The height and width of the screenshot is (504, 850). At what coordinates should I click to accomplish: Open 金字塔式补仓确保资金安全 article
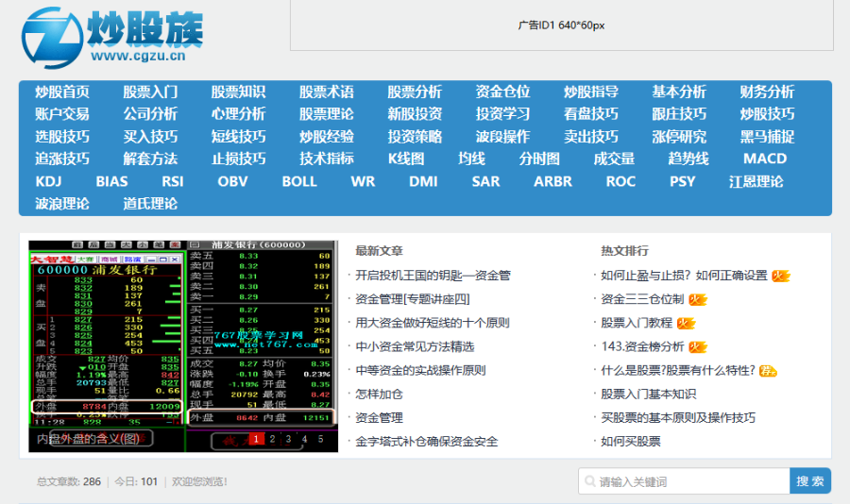(426, 442)
